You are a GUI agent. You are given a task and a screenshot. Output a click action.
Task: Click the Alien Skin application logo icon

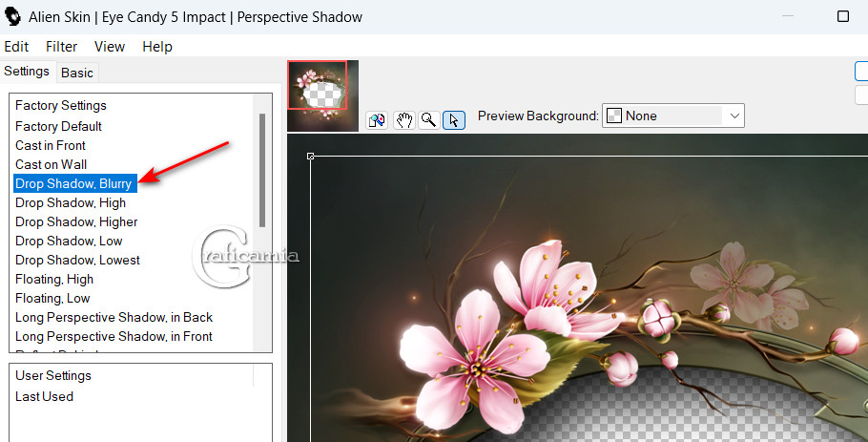(x=12, y=16)
